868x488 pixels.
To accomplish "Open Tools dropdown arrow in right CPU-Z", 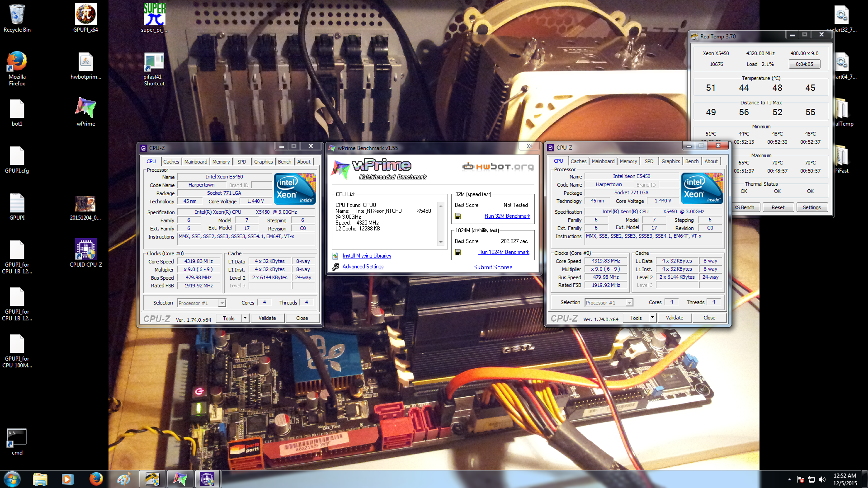I will [x=652, y=318].
